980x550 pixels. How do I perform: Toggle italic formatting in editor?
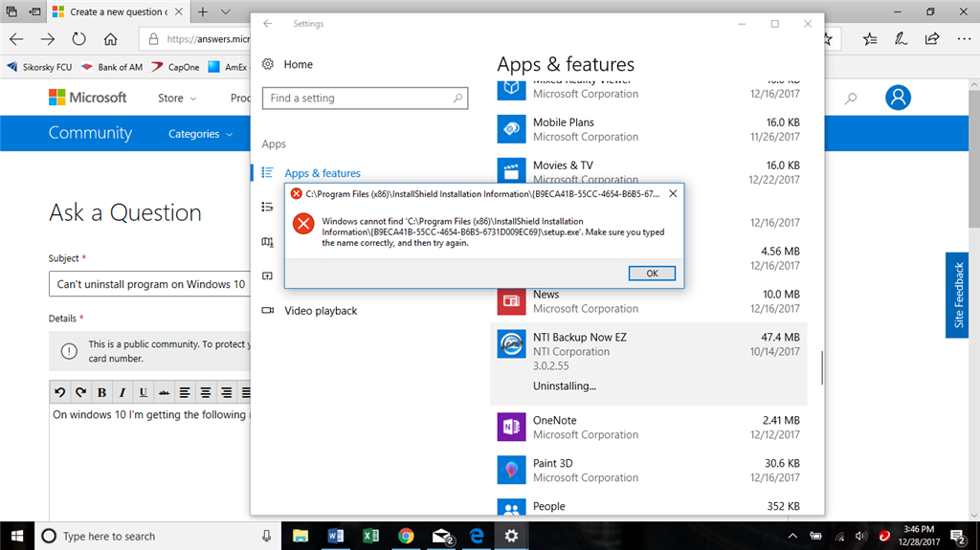(122, 392)
